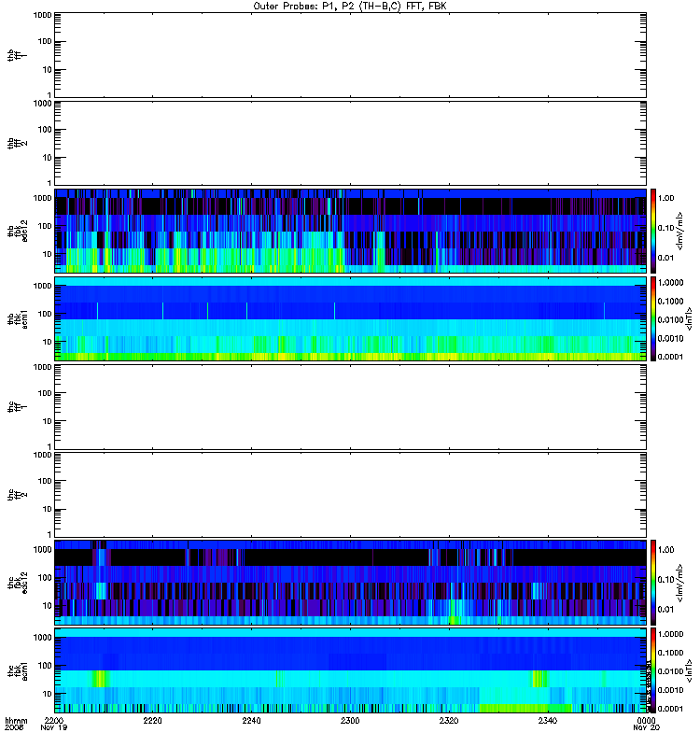Click the '10' tick label of thb fbk edc12
The image size is (700, 747).
[48, 254]
